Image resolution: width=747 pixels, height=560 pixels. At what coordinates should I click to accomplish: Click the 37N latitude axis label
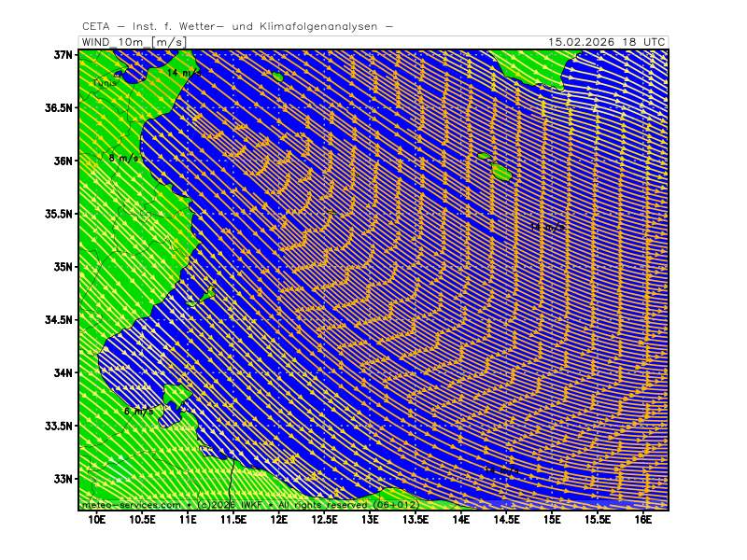[x=63, y=55]
